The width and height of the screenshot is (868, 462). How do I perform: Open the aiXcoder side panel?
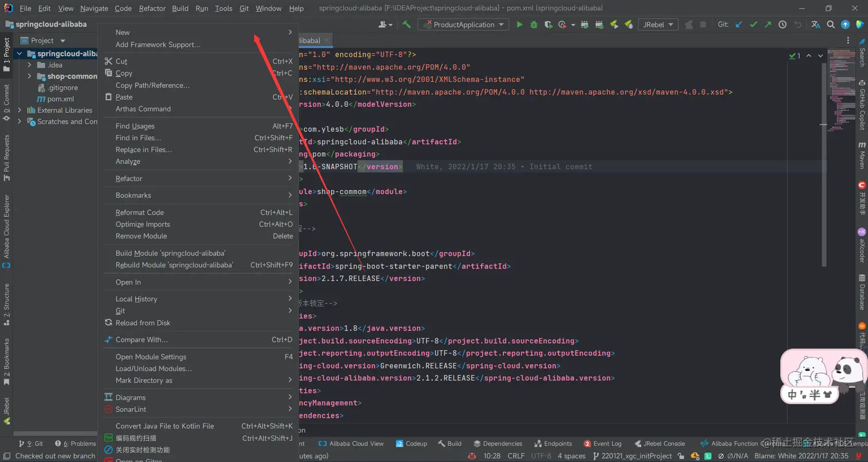point(862,245)
